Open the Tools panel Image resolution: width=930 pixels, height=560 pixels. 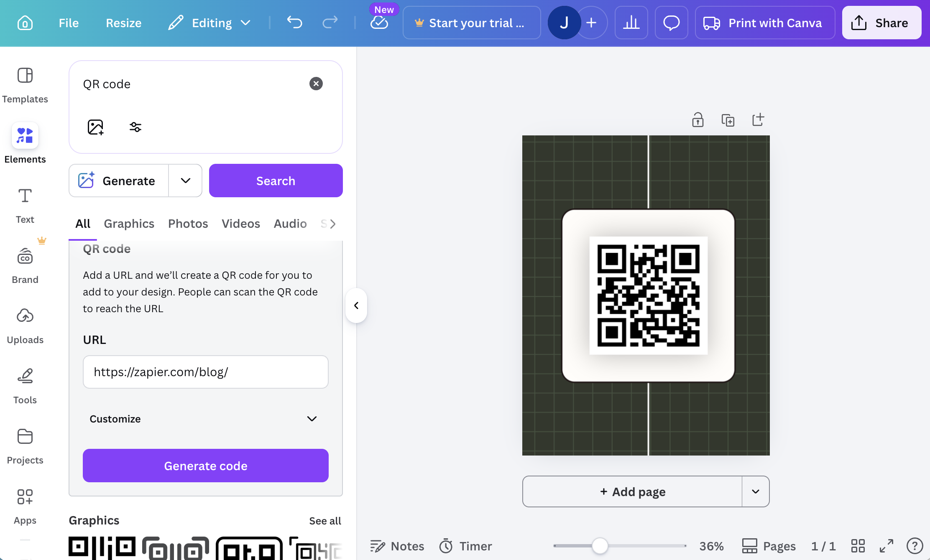click(25, 384)
